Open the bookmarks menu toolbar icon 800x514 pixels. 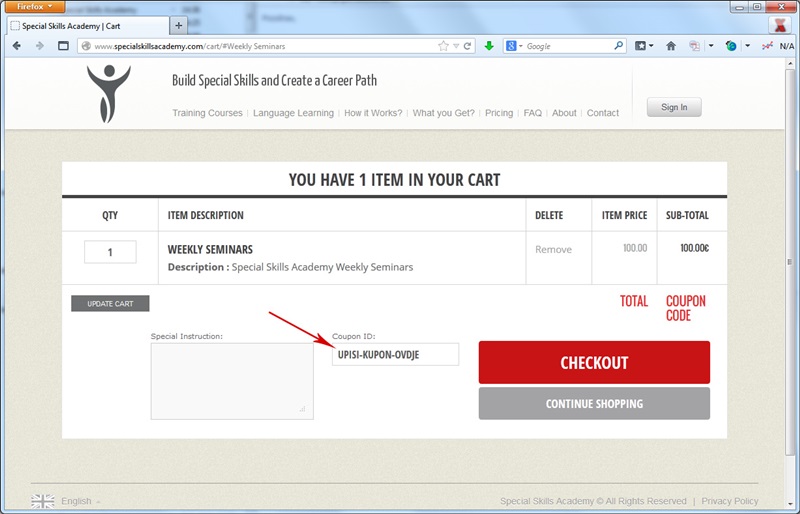(x=640, y=46)
